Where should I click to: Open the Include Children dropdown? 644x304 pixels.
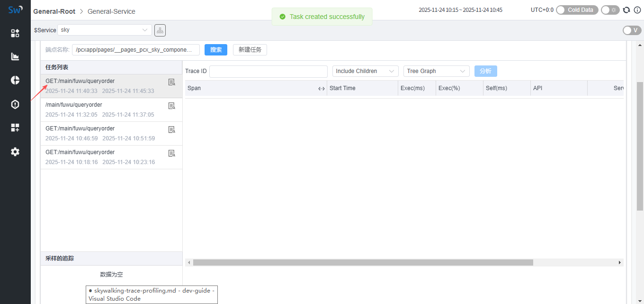pyautogui.click(x=365, y=71)
